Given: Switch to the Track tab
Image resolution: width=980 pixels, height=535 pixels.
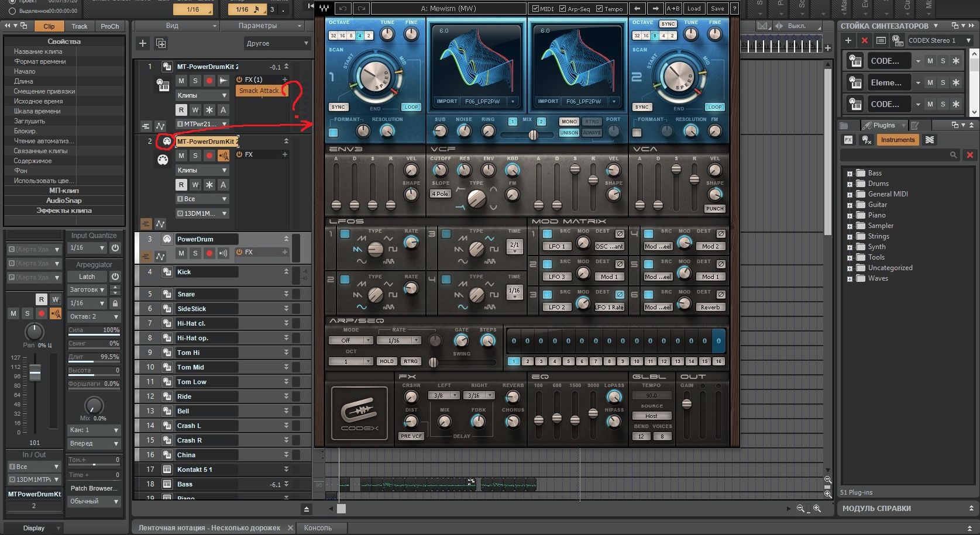Looking at the screenshot, I should pyautogui.click(x=80, y=26).
